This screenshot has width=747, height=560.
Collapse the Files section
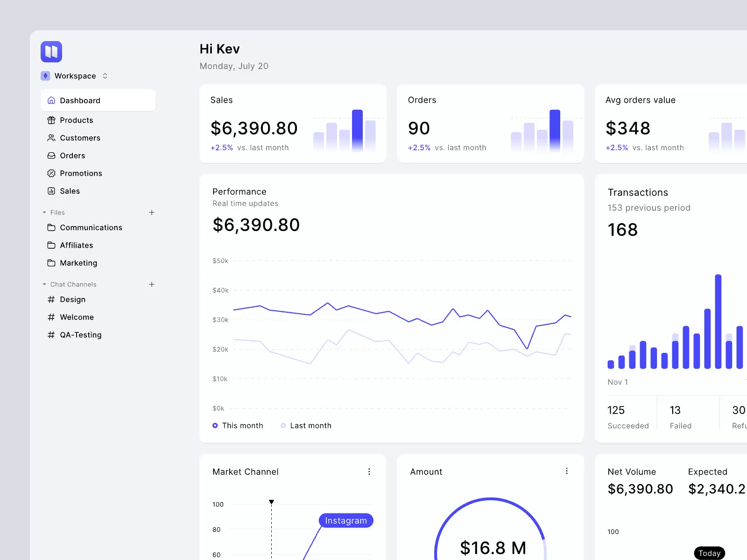click(44, 213)
